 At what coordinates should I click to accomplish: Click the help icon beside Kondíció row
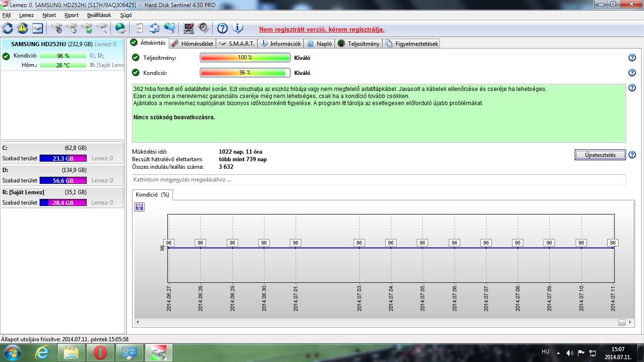pyautogui.click(x=632, y=73)
